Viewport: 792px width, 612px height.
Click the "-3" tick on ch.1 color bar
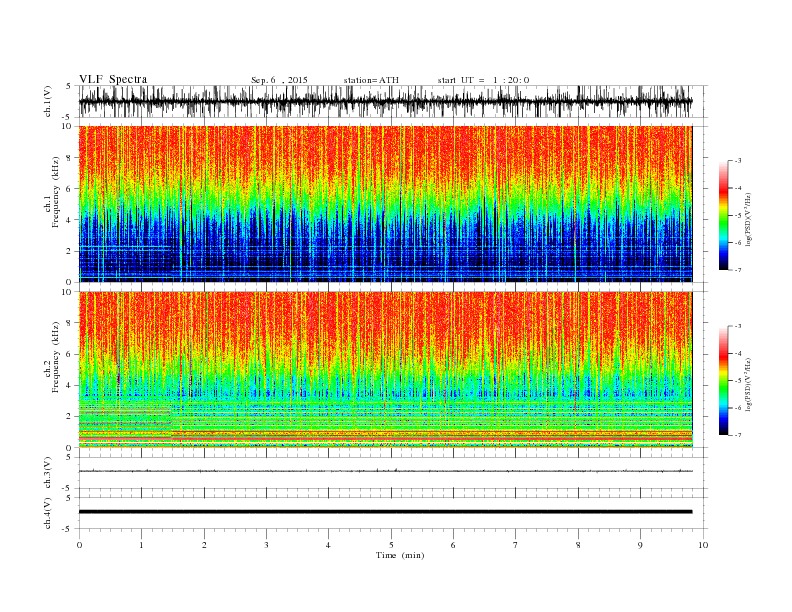click(738, 161)
